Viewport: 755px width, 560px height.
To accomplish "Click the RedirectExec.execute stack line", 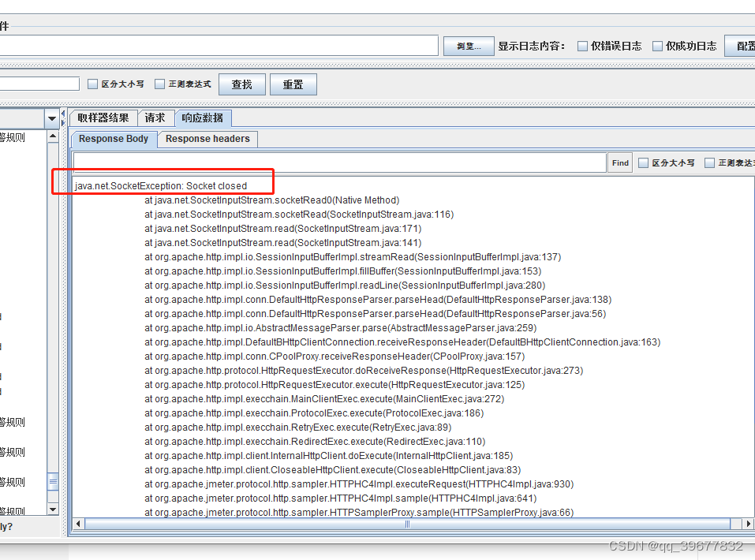I will click(x=315, y=442).
